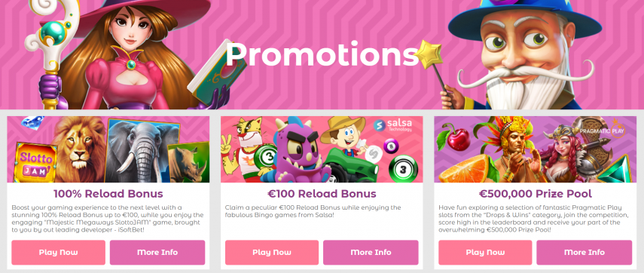
Task: Click the yellow star wand tip
Action: [428, 54]
